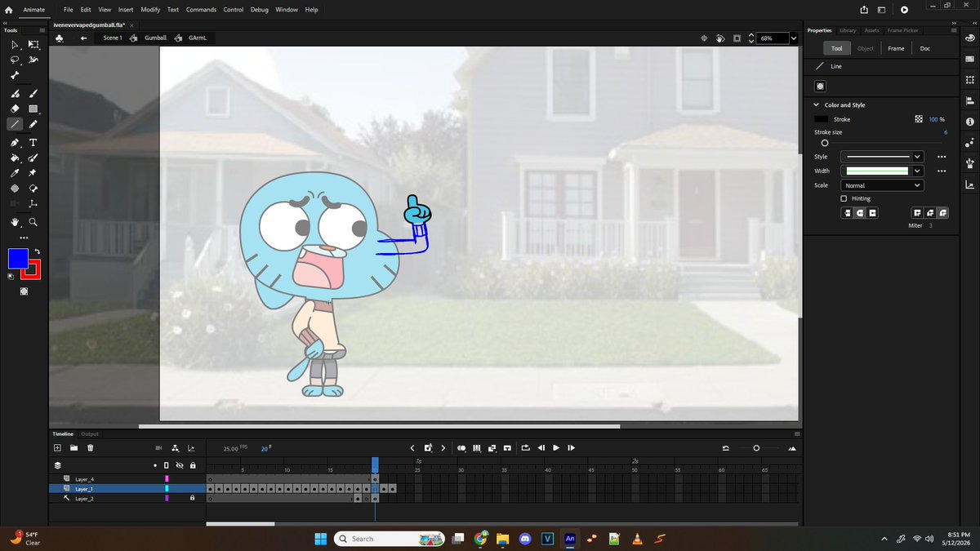Switch to the Output tab
Screen dimensions: 980x551
tap(89, 434)
